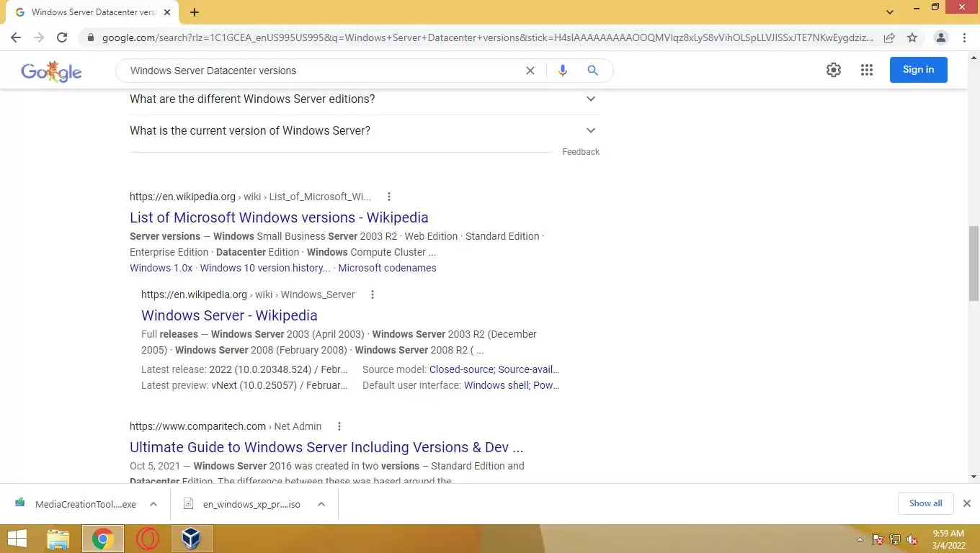Click 'Latest preview: vNext (10.0.25057)' text
The height and width of the screenshot is (553, 980).
click(x=244, y=385)
